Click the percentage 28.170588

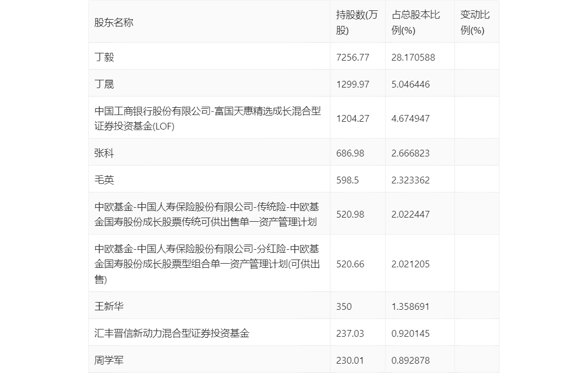tap(413, 58)
